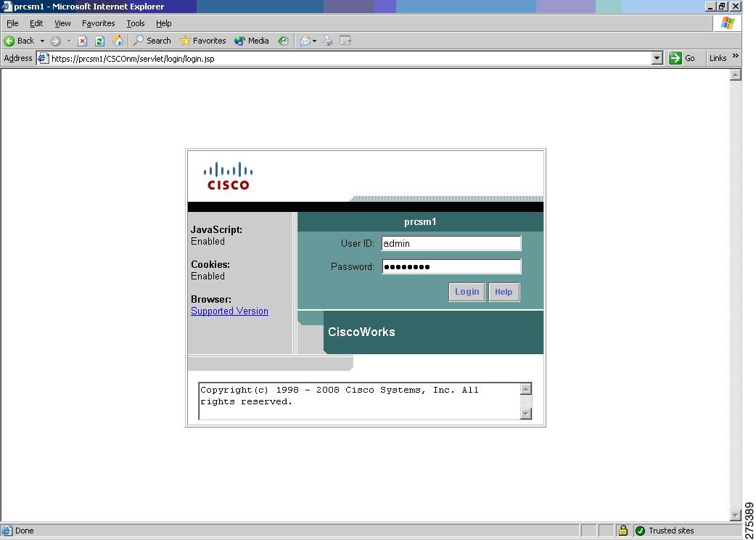Click the page scrollbar down arrow
This screenshot has width=756, height=540.
pyautogui.click(x=735, y=515)
